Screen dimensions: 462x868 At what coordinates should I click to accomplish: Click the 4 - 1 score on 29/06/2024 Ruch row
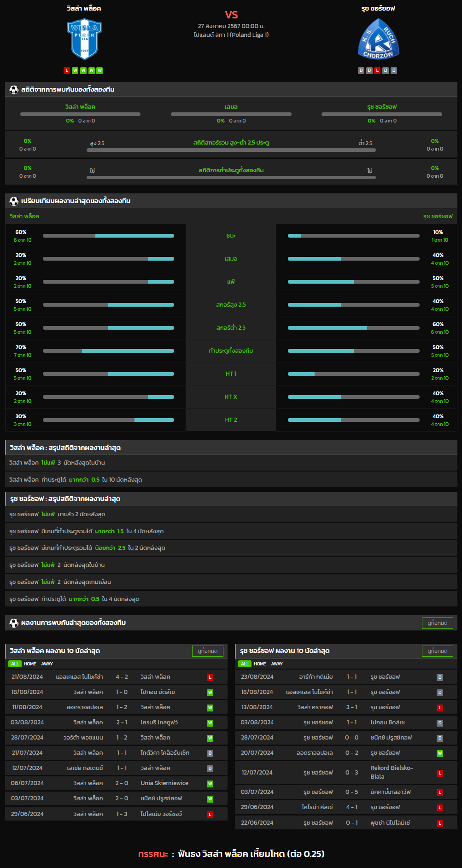(x=352, y=807)
